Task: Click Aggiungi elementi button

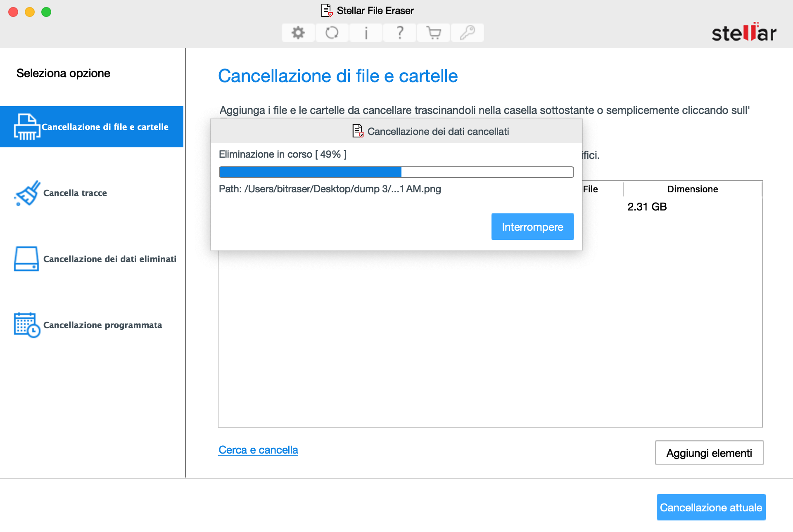Action: (709, 453)
